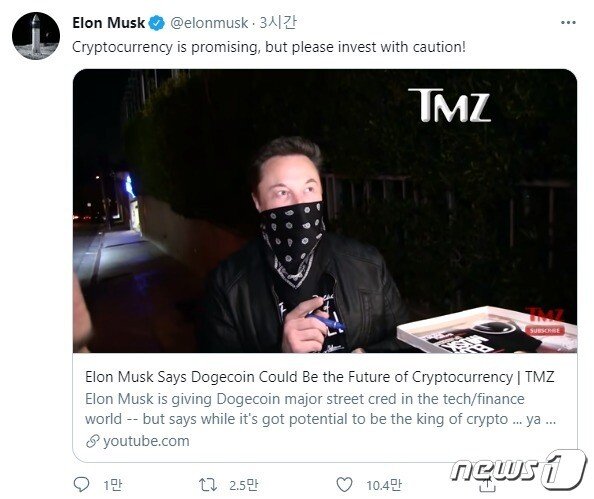The image size is (594, 499).
Task: Click the youtube.com link domain
Action: (146, 441)
